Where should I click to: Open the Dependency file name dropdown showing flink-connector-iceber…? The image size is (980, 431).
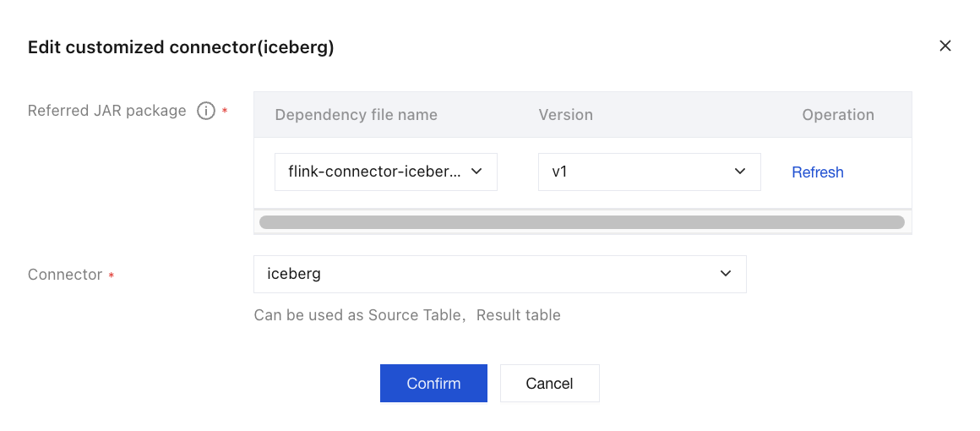pyautogui.click(x=385, y=172)
